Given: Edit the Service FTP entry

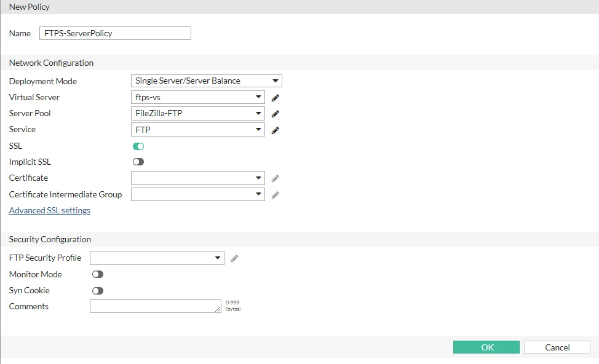Looking at the screenshot, I should click(275, 130).
